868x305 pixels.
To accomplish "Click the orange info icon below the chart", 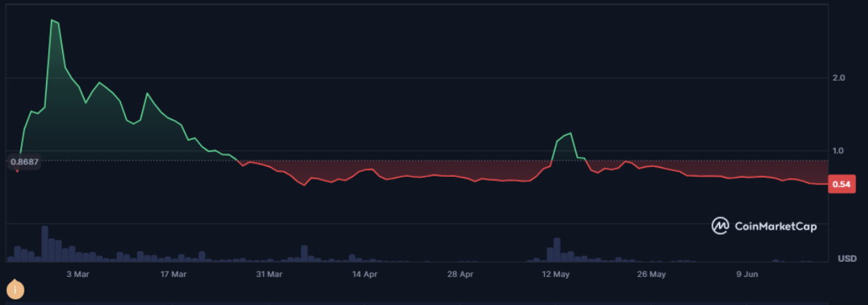I will point(15,288).
